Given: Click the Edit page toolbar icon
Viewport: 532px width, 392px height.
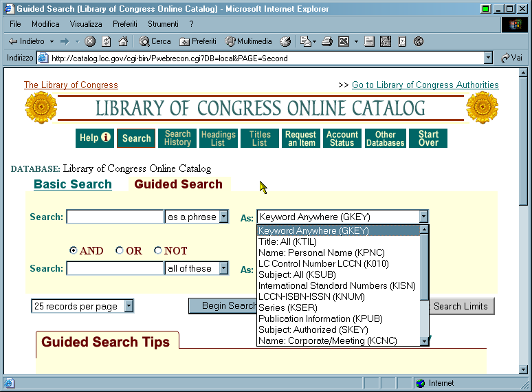Looking at the screenshot, I should [344, 41].
